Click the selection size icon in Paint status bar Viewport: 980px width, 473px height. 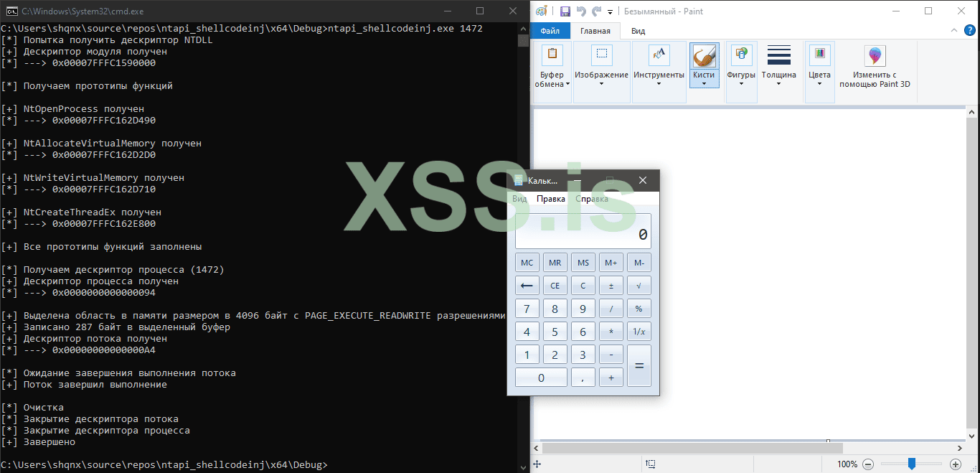point(651,464)
